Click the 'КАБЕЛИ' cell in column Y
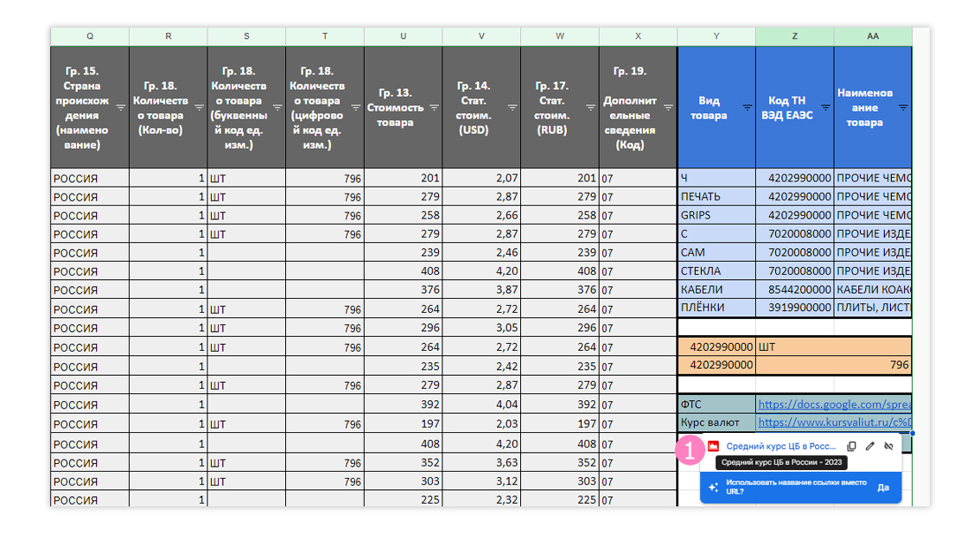The image size is (980, 534). 716,289
